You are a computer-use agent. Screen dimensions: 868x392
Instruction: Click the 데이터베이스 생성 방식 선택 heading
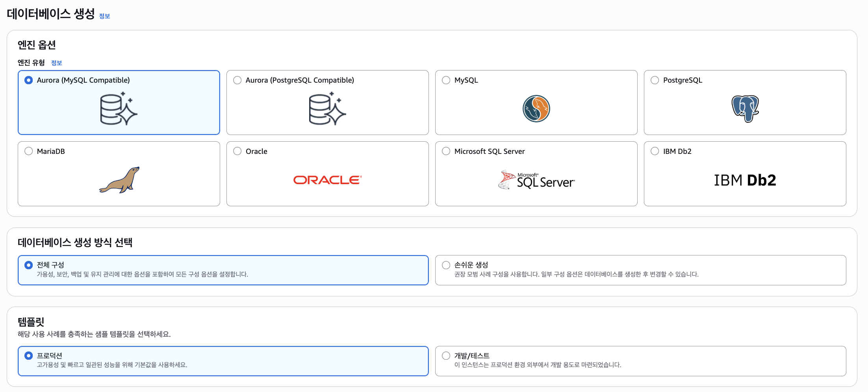75,242
